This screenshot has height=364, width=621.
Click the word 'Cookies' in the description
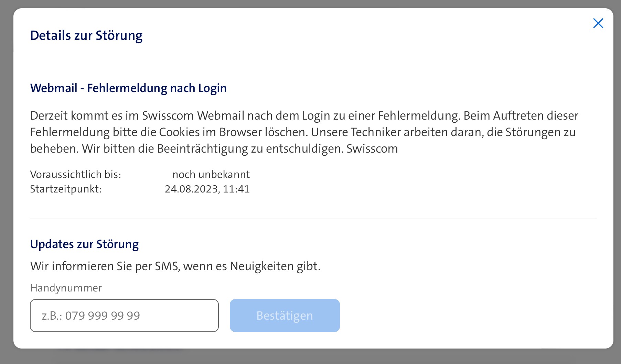click(x=179, y=132)
